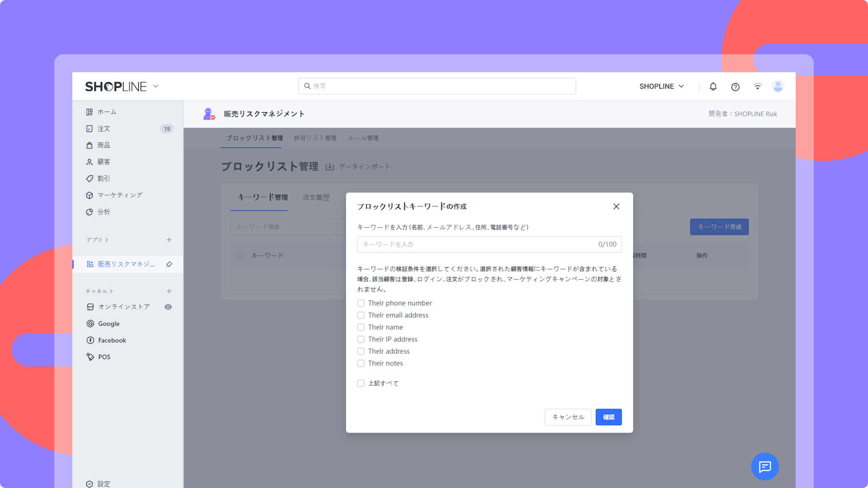Screen dimensions: 868x488
Task: Expand the SHOPLINE logo dropdown chevron
Action: [x=156, y=86]
